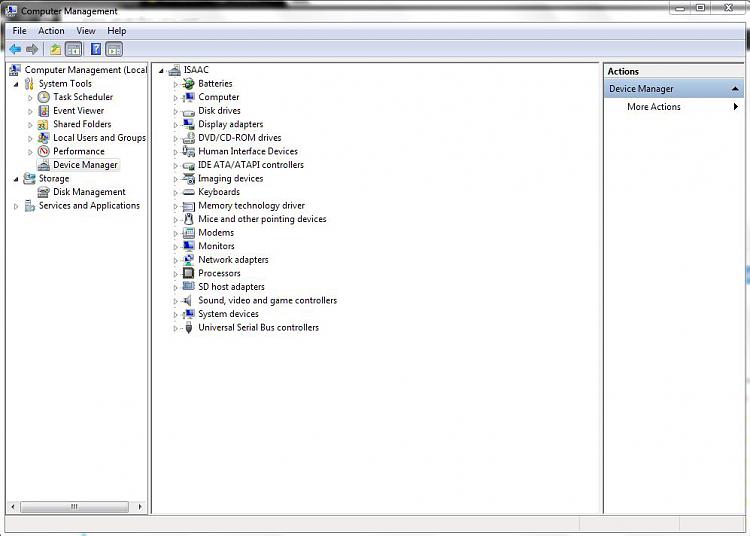Click left arrow of console tree scrollbar

13,506
